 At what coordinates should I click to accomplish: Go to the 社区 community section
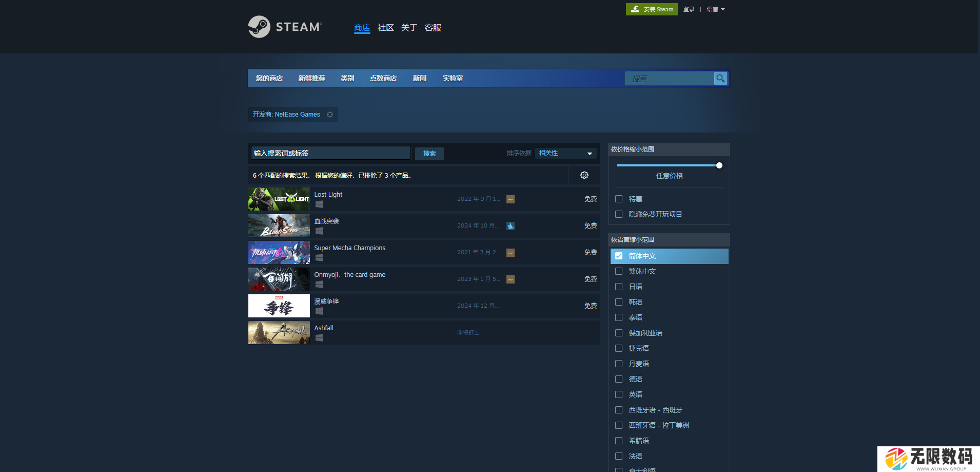pyautogui.click(x=385, y=28)
